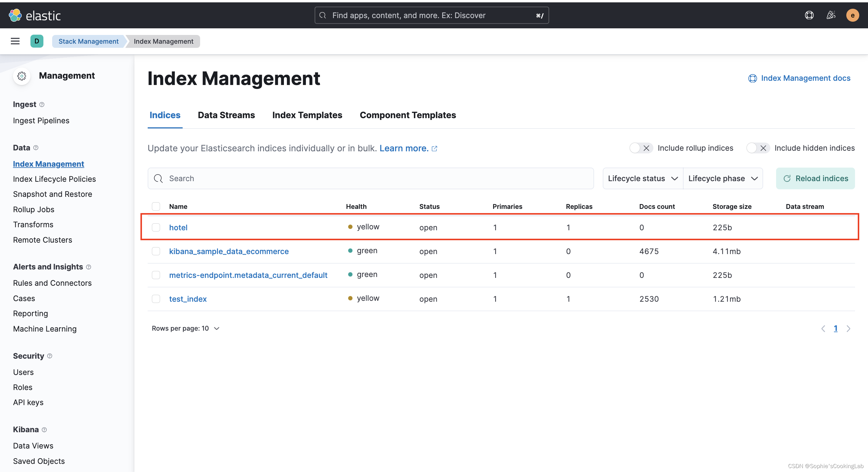Screen dimensions: 868x472
Task: Open Index Lifecycle Policies
Action: (54, 179)
